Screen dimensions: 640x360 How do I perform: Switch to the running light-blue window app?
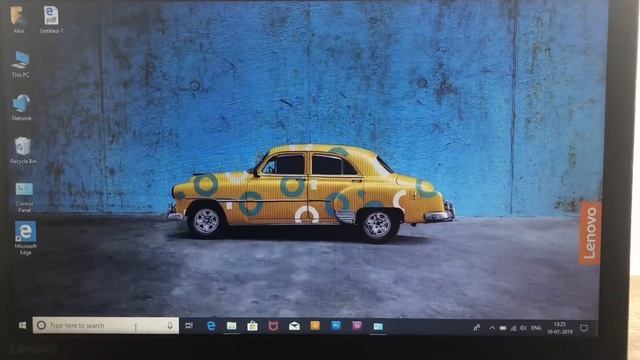pos(378,326)
